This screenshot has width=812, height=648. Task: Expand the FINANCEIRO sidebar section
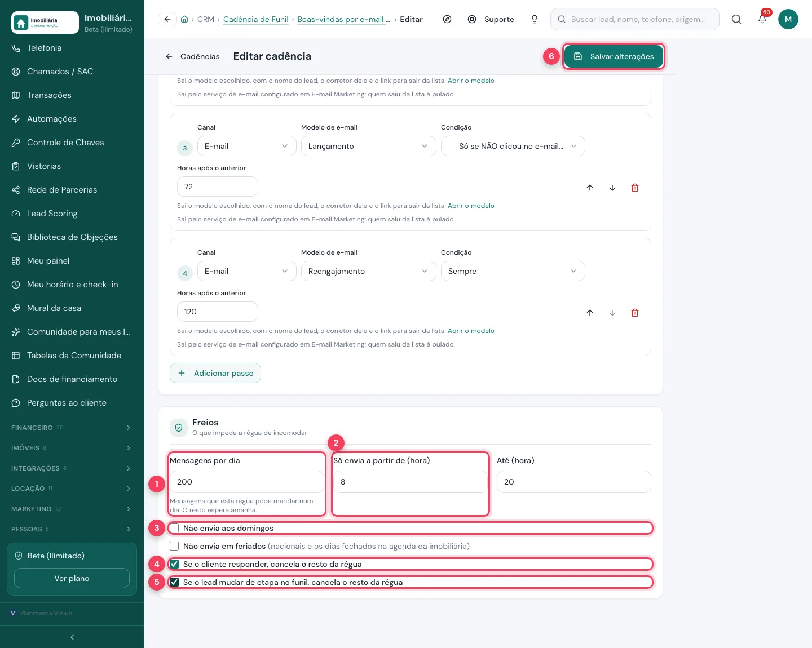(x=72, y=428)
